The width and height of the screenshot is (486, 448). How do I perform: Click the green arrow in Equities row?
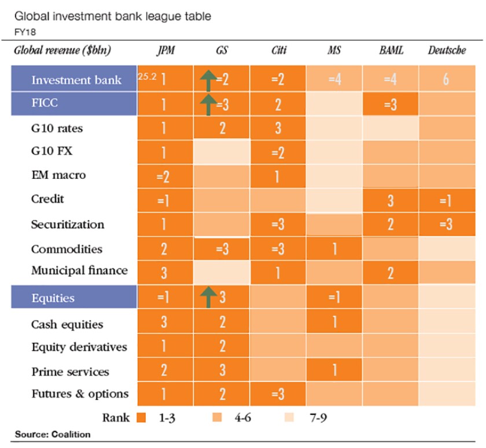coord(208,297)
